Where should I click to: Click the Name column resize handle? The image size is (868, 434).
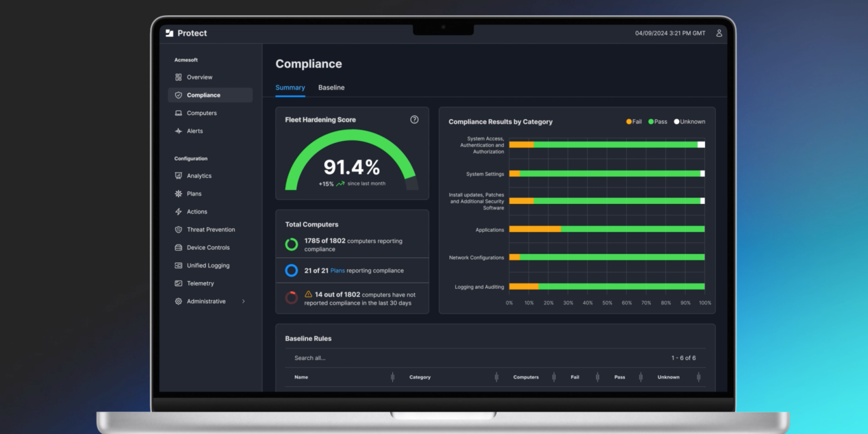392,377
